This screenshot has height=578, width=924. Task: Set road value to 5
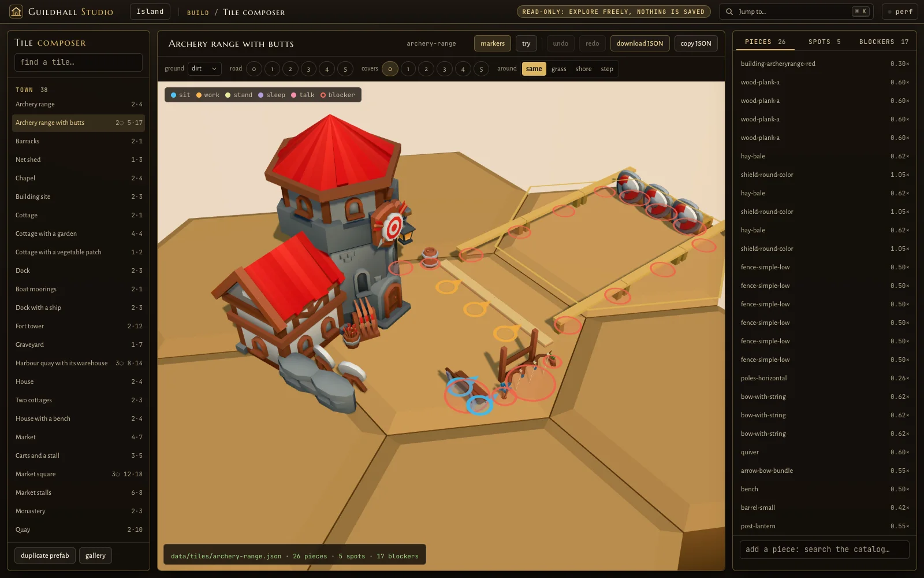345,69
